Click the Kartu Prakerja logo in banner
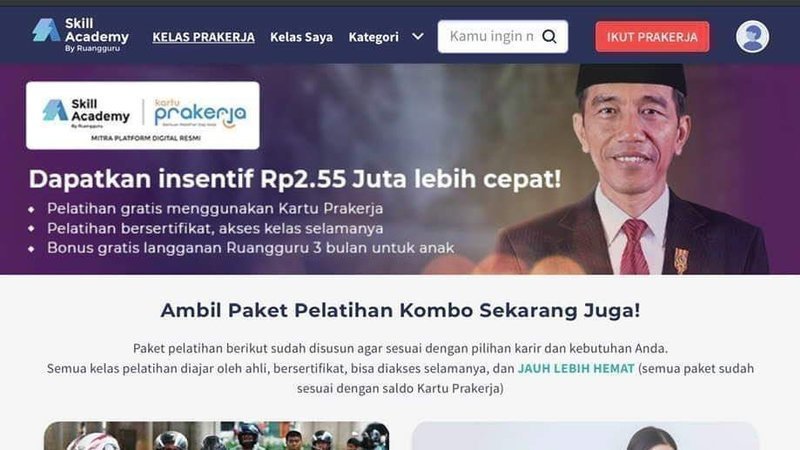800x450 pixels. [x=200, y=113]
